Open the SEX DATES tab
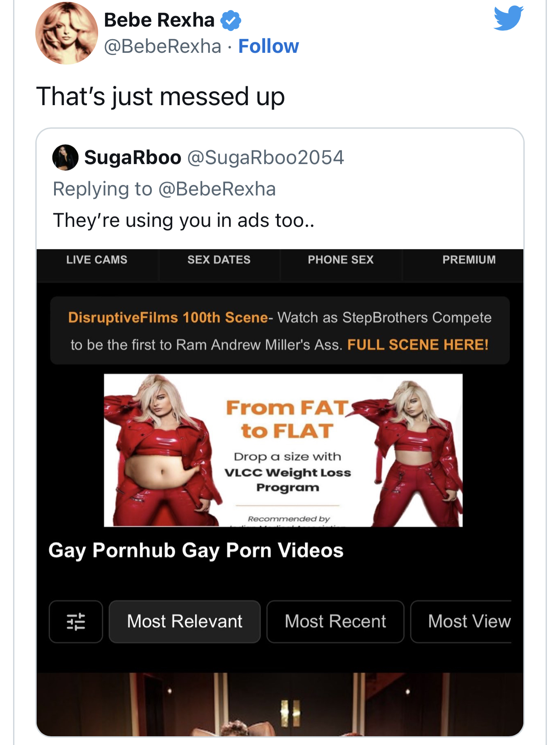Viewport: 560px width, 745px height. (219, 260)
